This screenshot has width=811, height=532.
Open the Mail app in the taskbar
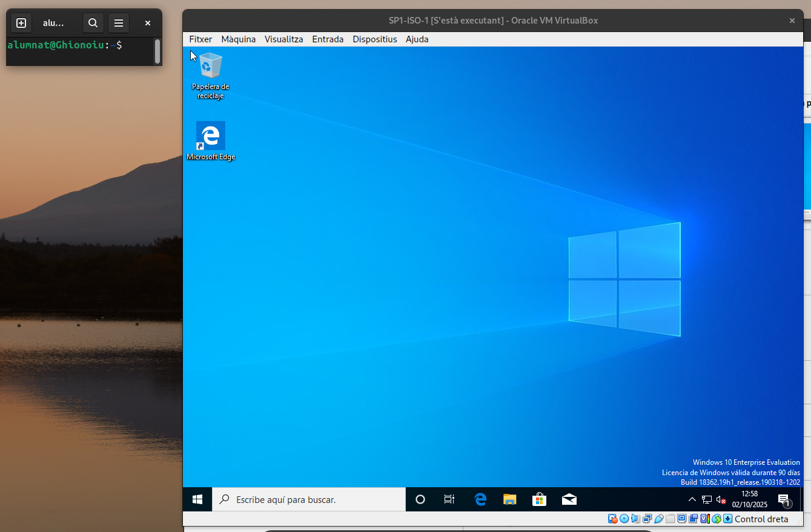(x=569, y=499)
